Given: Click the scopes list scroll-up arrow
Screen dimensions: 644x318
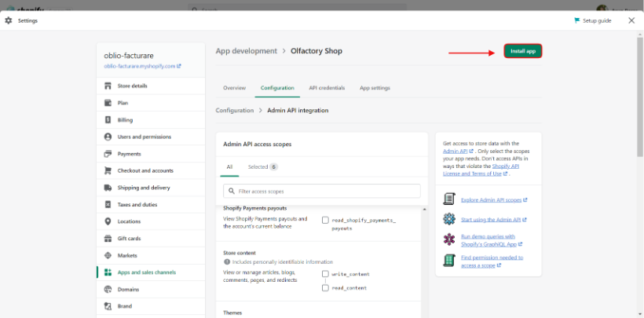Looking at the screenshot, I should 424,210.
